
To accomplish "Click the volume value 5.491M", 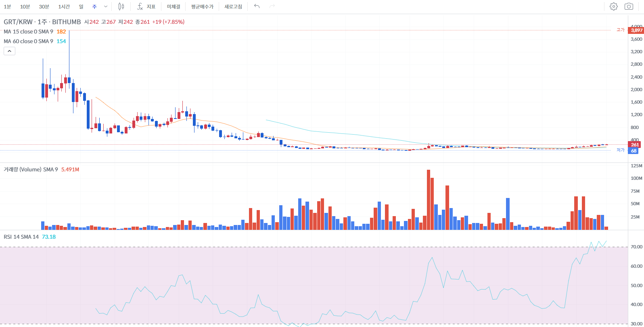I will (70, 169).
